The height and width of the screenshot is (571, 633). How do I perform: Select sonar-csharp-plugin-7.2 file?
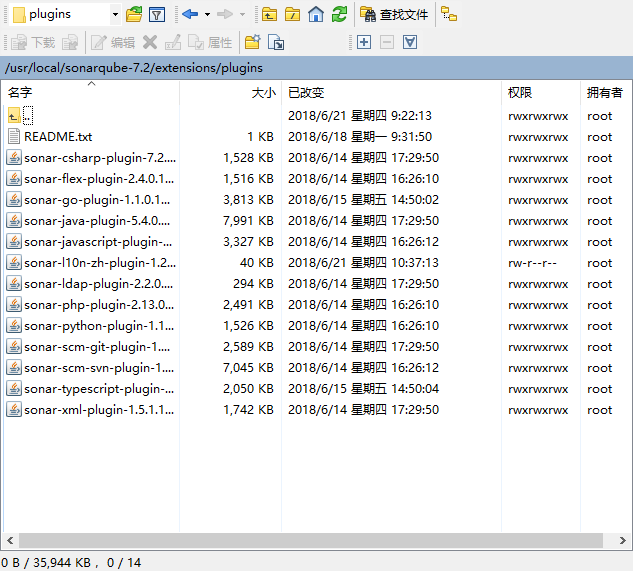pos(100,158)
